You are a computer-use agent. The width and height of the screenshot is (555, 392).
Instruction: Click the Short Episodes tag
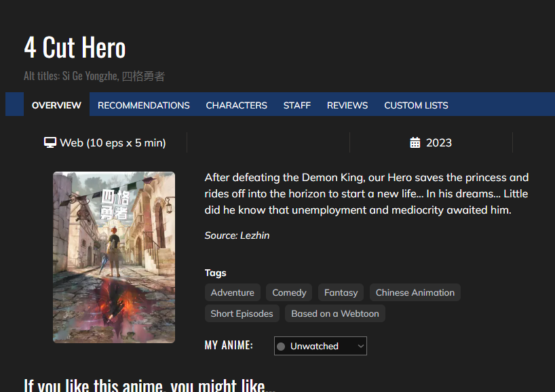tap(242, 313)
